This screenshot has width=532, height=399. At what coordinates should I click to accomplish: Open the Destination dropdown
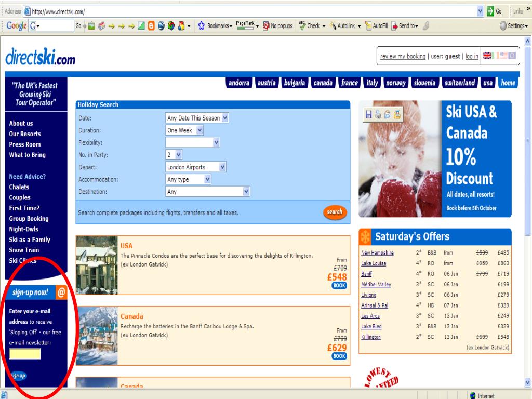208,192
